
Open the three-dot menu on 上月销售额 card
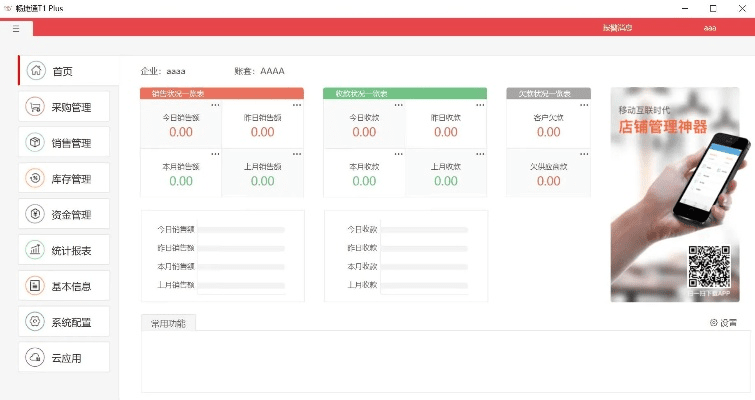296,153
